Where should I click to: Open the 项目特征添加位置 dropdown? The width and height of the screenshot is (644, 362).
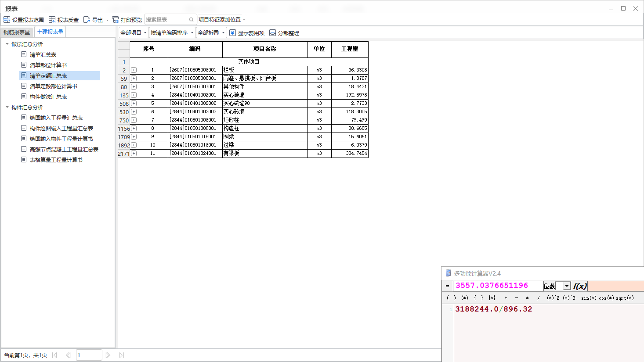tap(222, 20)
